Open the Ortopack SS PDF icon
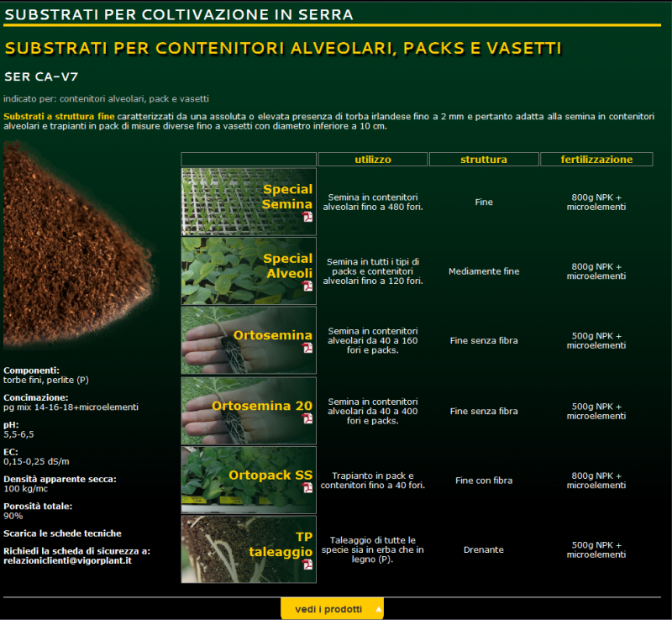Image resolution: width=672 pixels, height=620 pixels. point(307,487)
